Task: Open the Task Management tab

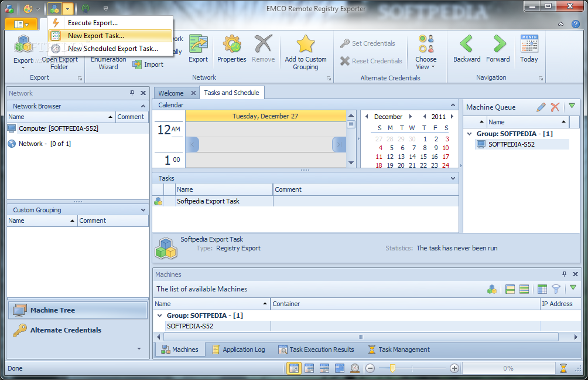Action: 399,350
